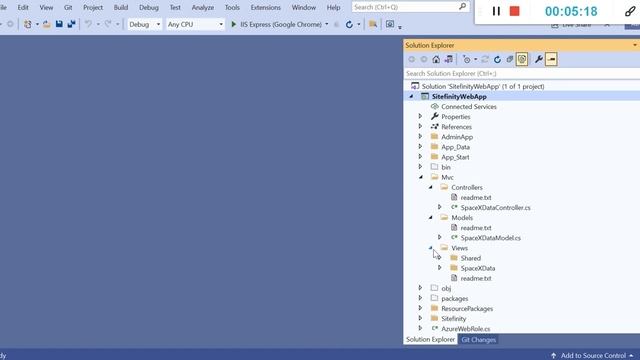
Task: Collapse the Views folder
Action: coord(431,248)
